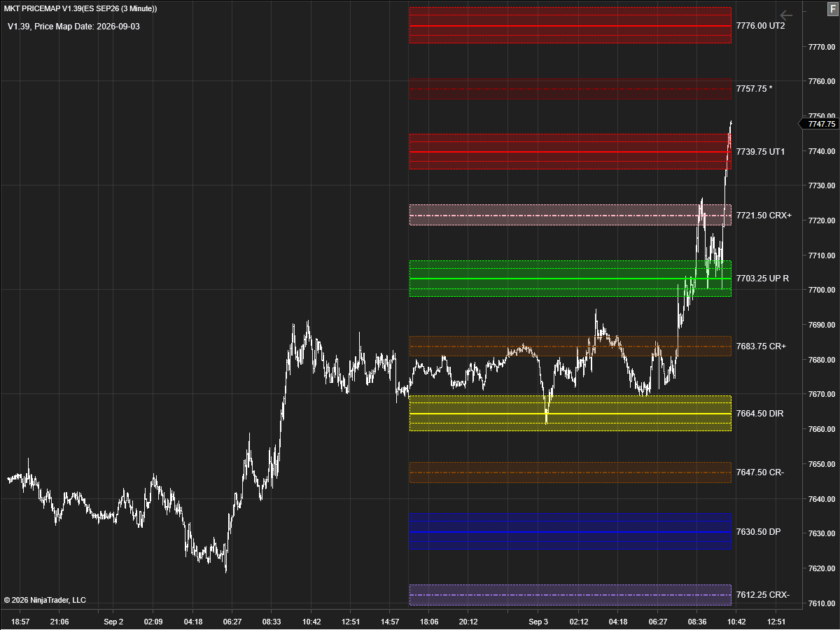Click the back arrow icon at top right
The width and height of the screenshot is (840, 630).
click(786, 15)
